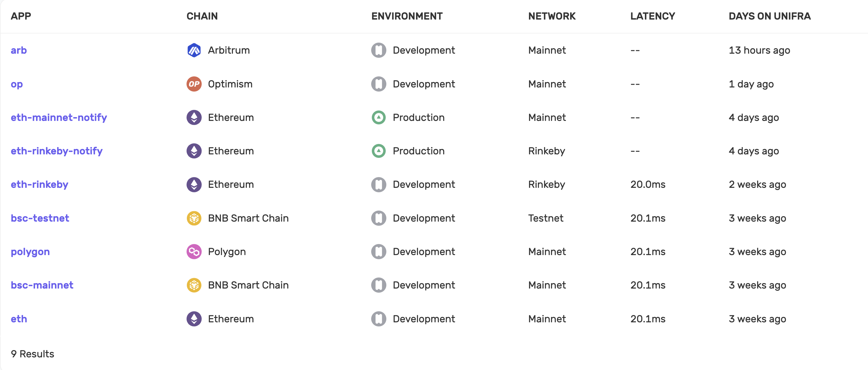
Task: Click the Environment column header
Action: (407, 16)
